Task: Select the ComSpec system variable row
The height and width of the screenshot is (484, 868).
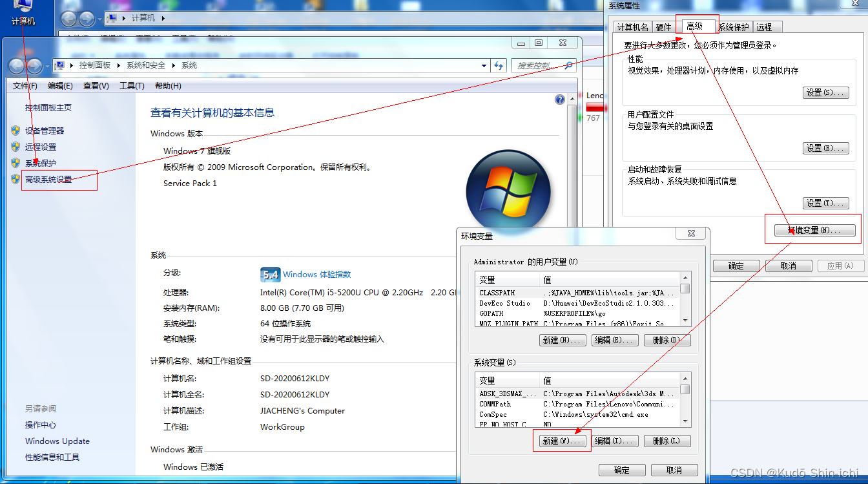Action: point(578,414)
